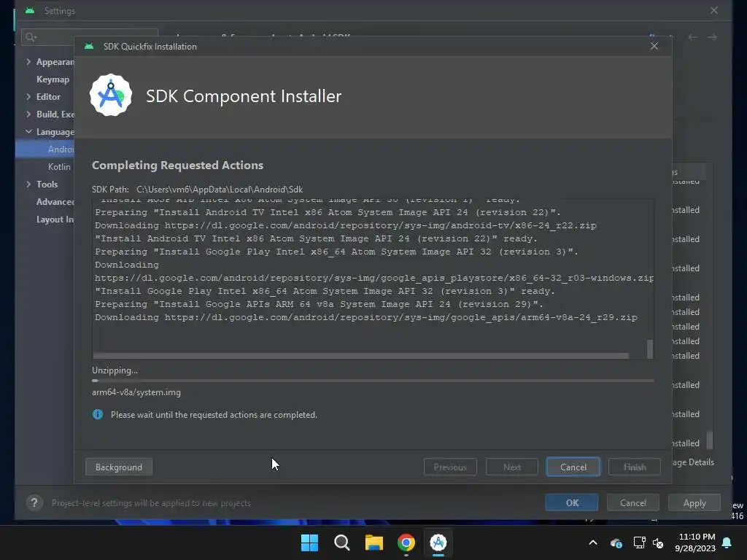
Task: Select Kotlin in Settings tree
Action: pos(59,167)
